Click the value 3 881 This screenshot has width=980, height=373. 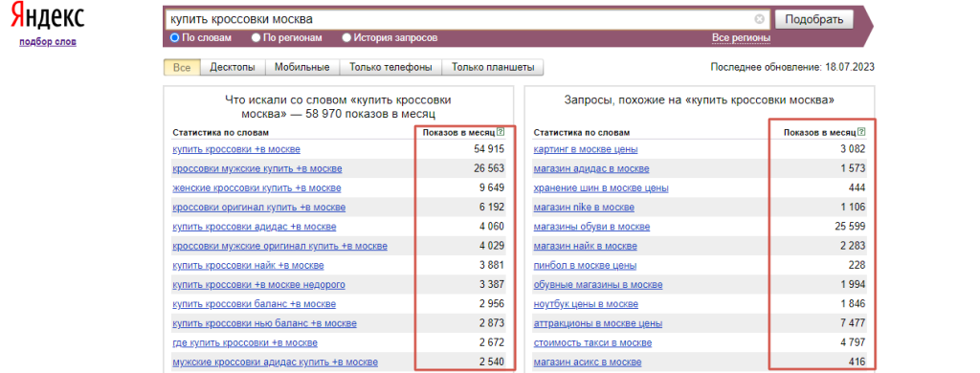pos(491,266)
